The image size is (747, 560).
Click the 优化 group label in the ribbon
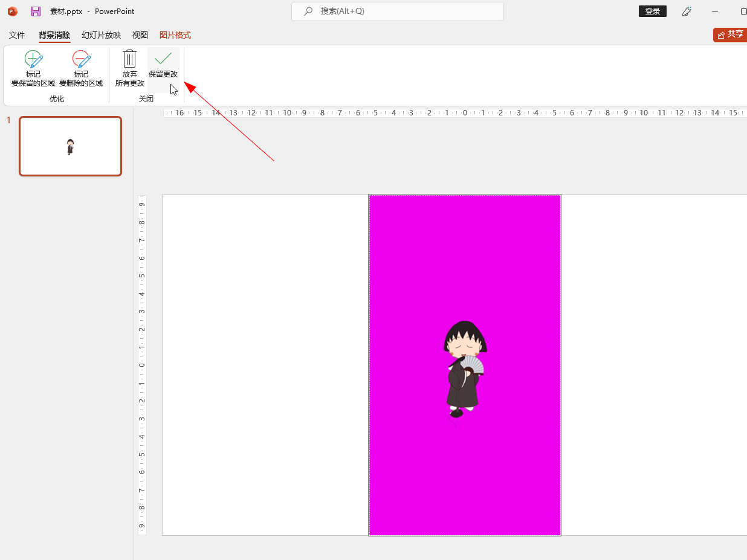(x=57, y=98)
